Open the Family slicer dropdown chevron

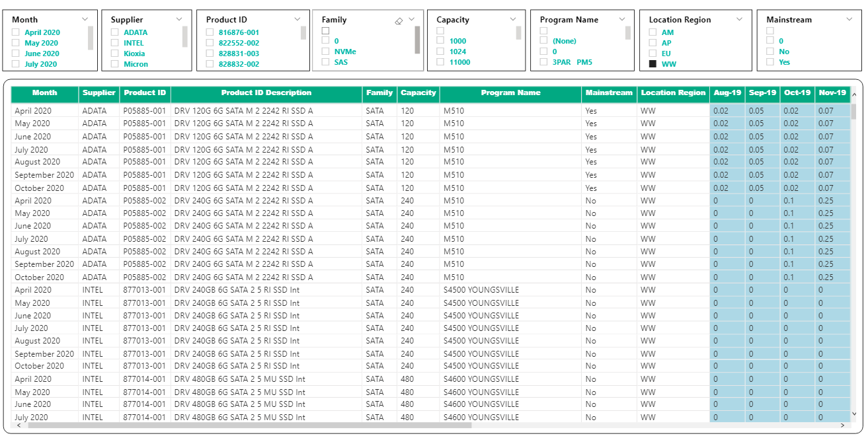click(x=412, y=19)
